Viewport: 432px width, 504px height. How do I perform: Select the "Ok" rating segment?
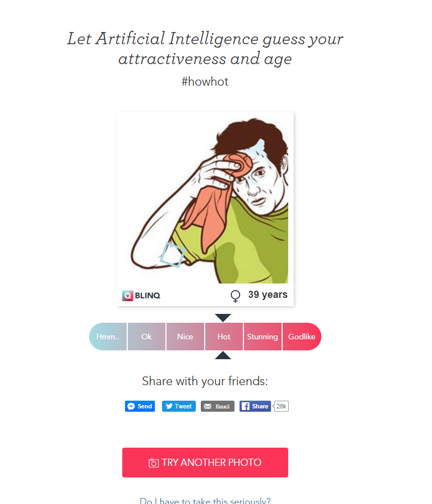coord(147,337)
